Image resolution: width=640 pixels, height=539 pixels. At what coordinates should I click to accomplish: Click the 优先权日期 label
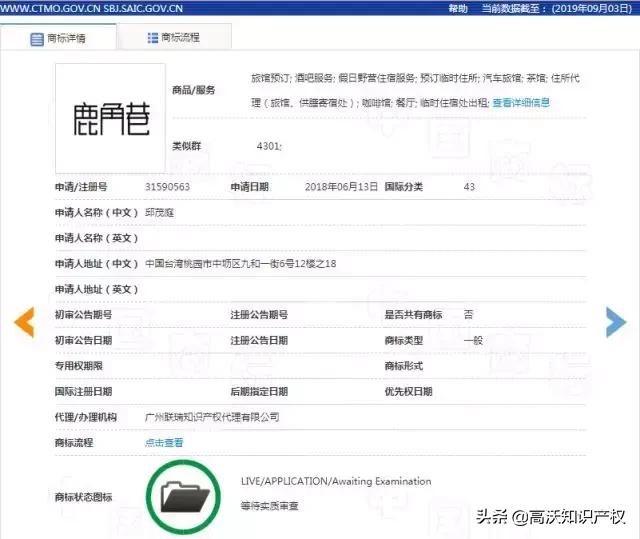point(408,391)
